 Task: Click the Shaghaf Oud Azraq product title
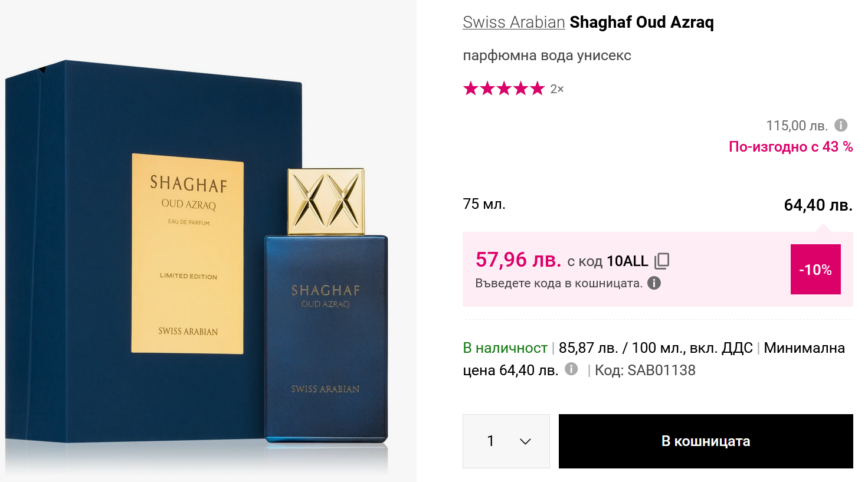coord(641,22)
